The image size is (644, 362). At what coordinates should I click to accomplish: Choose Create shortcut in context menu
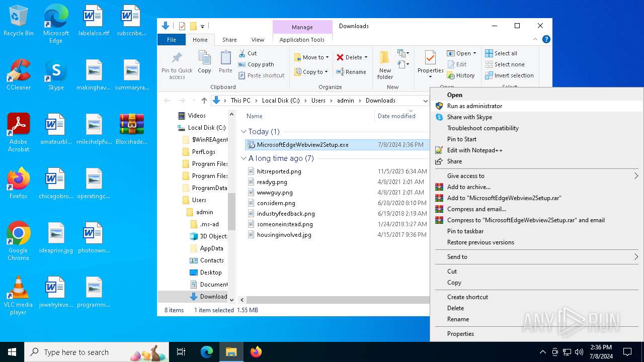[537, 297]
